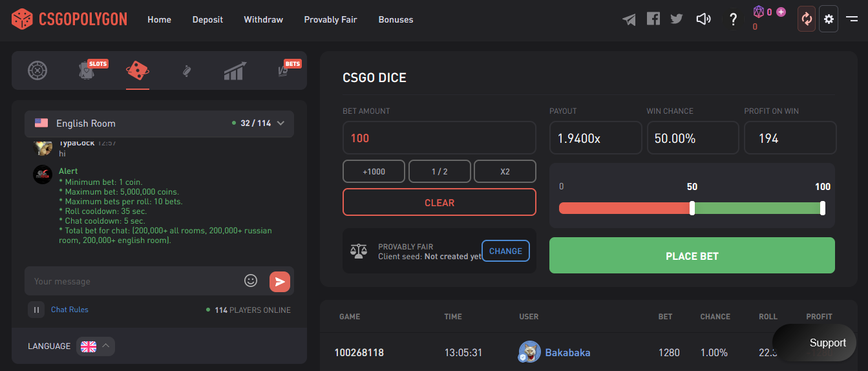The height and width of the screenshot is (371, 868).
Task: Double the bet with X2 button
Action: tap(505, 171)
